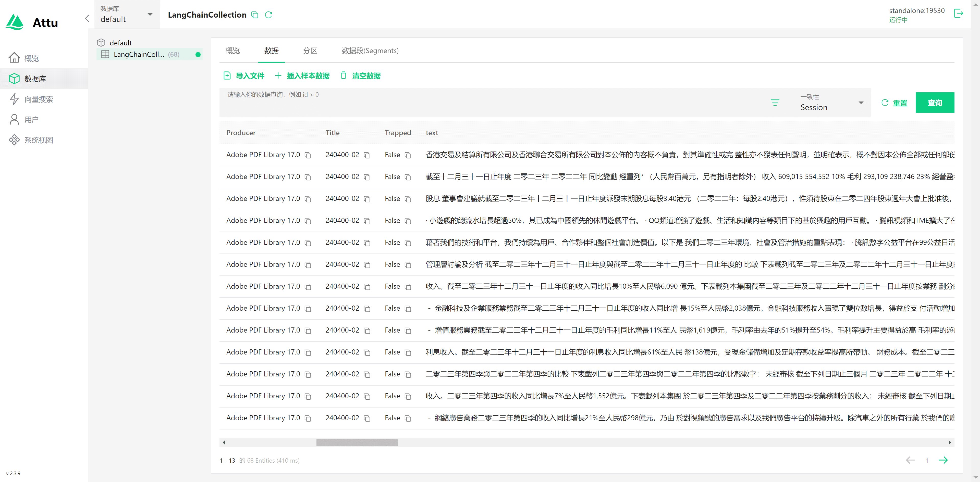Click the standalone:19530 connection address
Image resolution: width=980 pixels, height=482 pixels.
coord(916,11)
